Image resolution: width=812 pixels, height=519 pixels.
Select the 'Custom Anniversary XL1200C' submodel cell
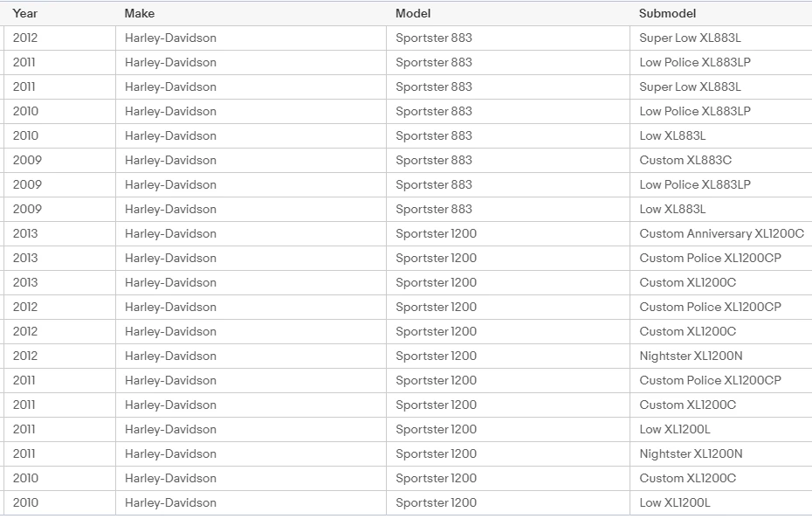point(721,234)
